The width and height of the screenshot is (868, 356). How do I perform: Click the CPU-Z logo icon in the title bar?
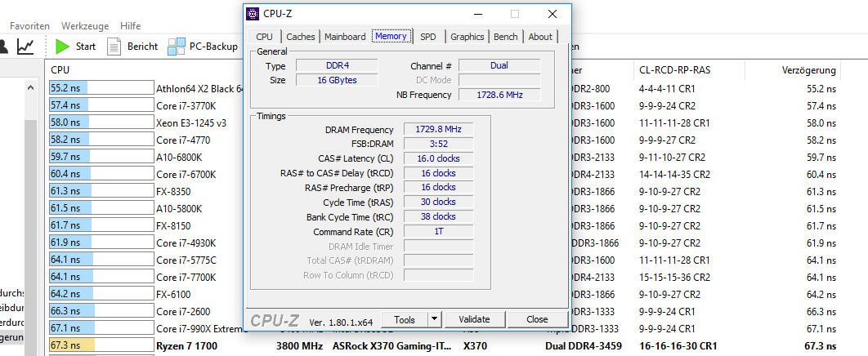click(x=253, y=14)
